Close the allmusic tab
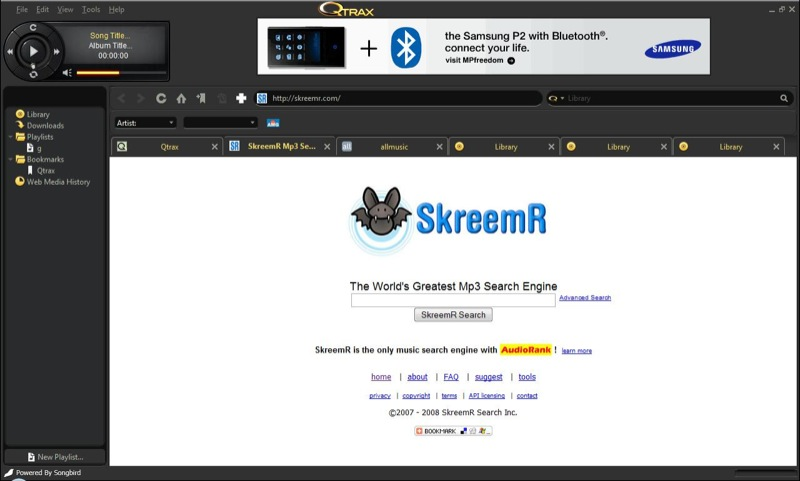The height and width of the screenshot is (481, 800). (439, 147)
